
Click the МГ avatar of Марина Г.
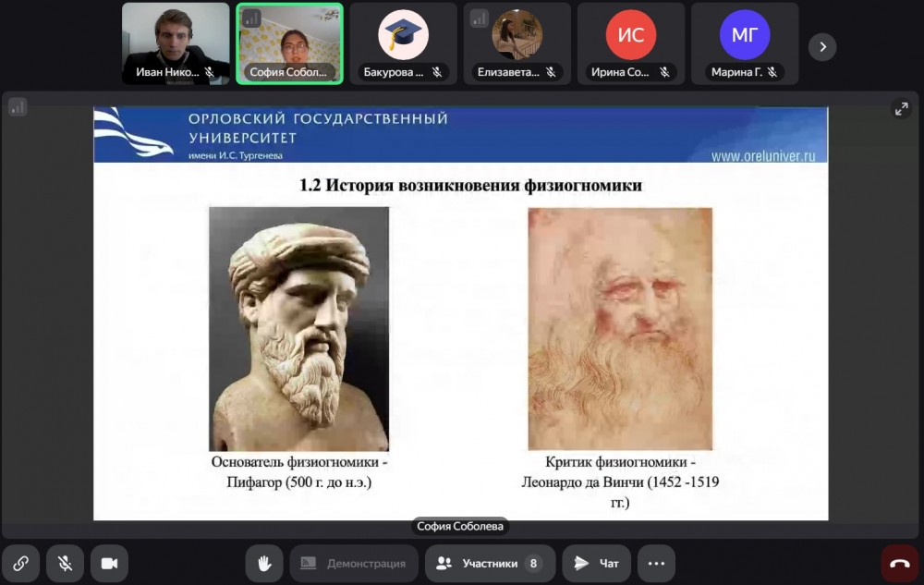(x=745, y=35)
